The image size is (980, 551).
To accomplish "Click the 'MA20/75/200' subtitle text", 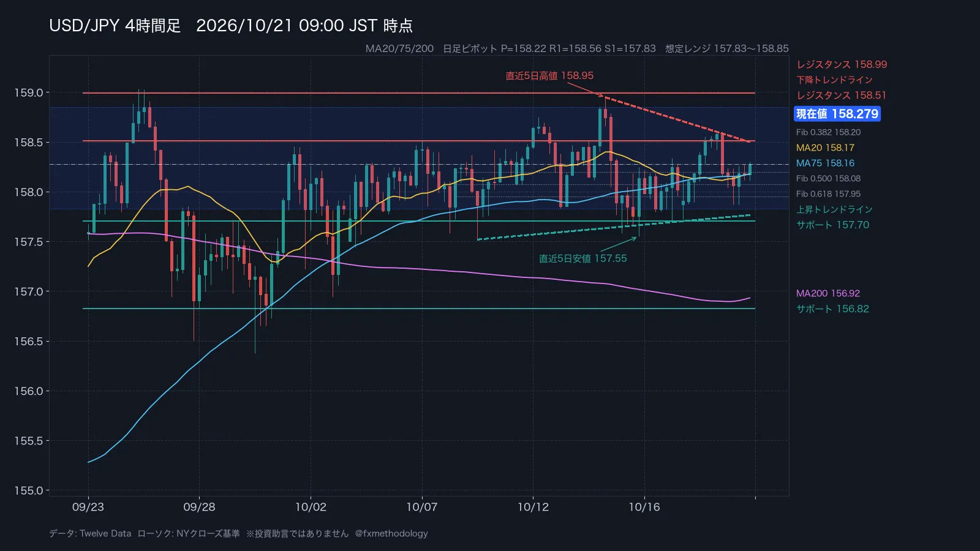I will [x=399, y=48].
